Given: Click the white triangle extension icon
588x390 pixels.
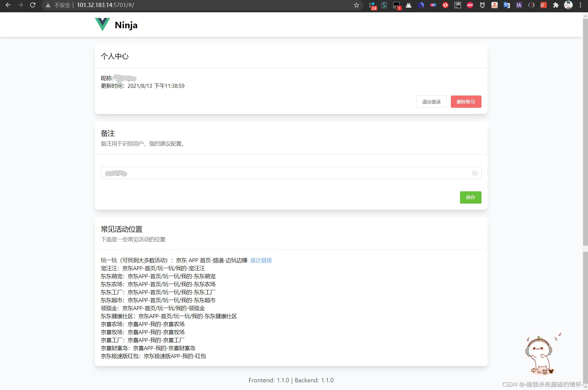Looking at the screenshot, I should [x=408, y=5].
